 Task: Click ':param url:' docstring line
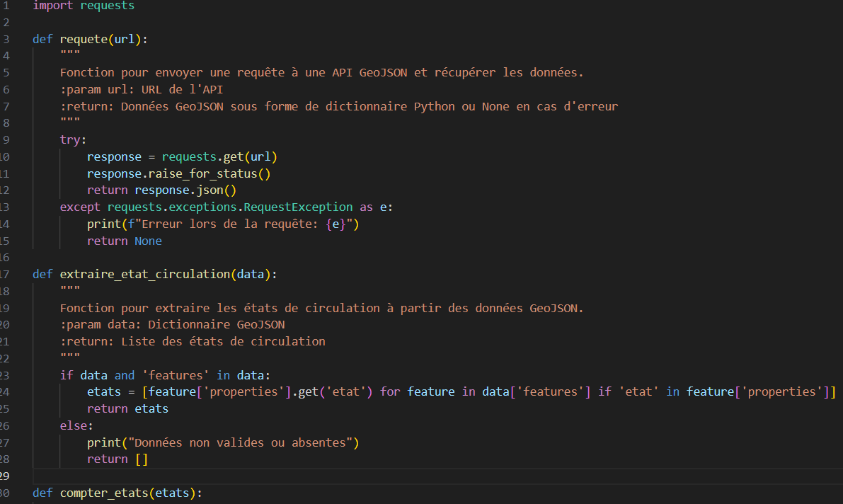pos(142,89)
